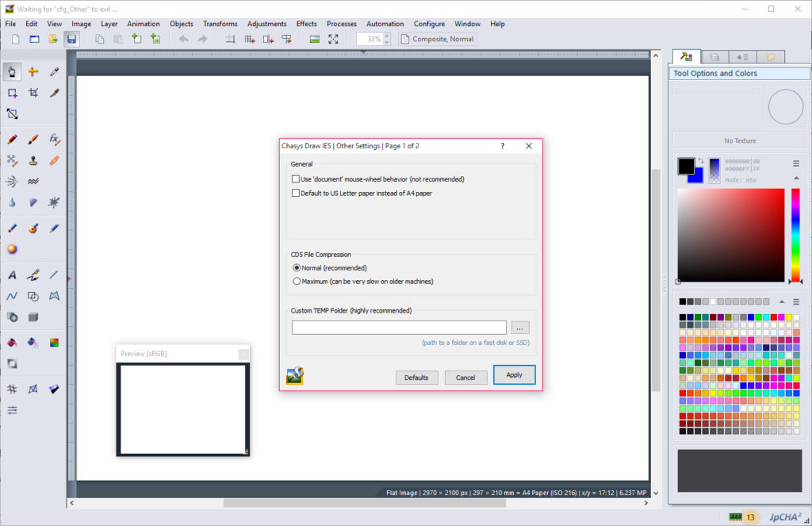This screenshot has width=812, height=526.
Task: Select Normal (recommended) compression radio
Action: tap(297, 268)
